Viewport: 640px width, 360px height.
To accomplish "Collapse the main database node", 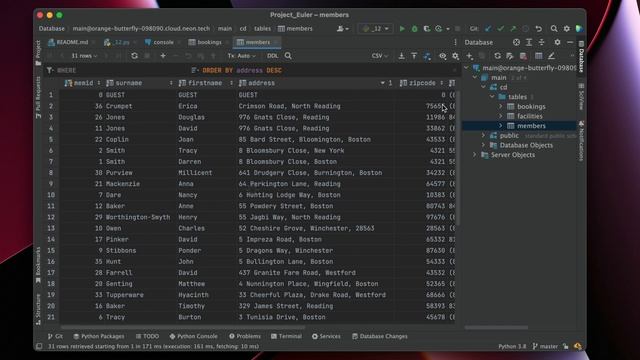I will 475,77.
